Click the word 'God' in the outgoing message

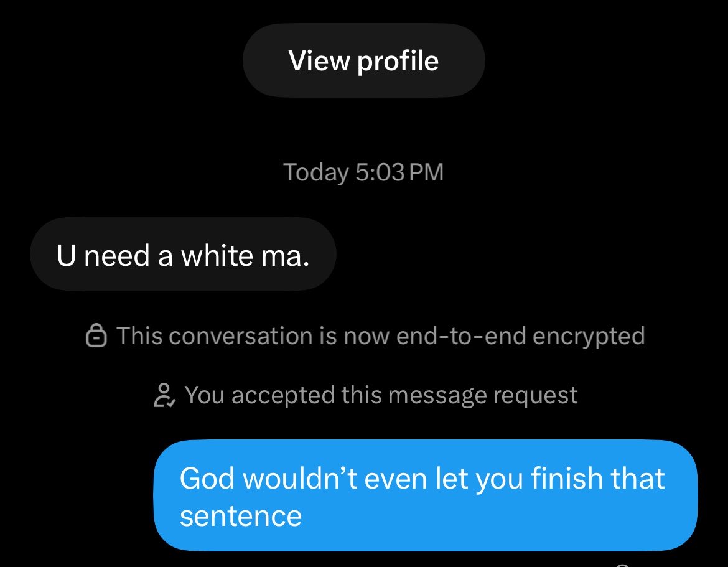coord(207,478)
